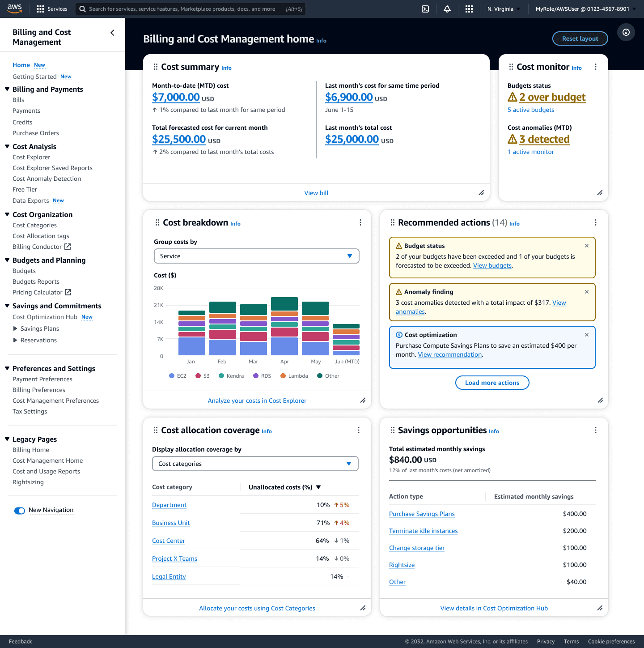Open the 2 over budget status
The height and width of the screenshot is (648, 644).
coord(552,97)
